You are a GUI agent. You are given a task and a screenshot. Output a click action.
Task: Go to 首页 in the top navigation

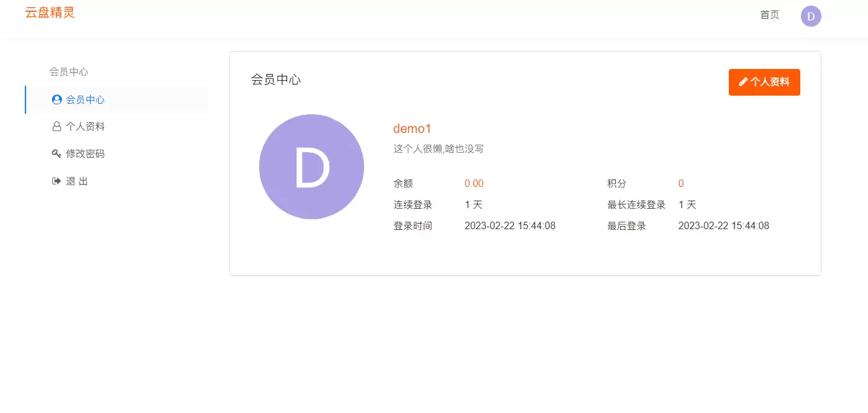pyautogui.click(x=769, y=15)
